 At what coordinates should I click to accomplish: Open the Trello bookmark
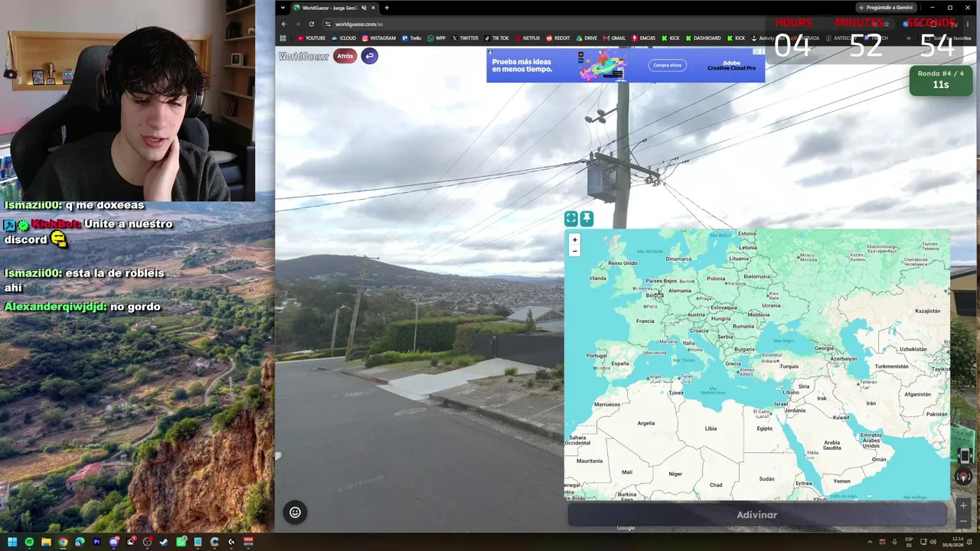412,38
